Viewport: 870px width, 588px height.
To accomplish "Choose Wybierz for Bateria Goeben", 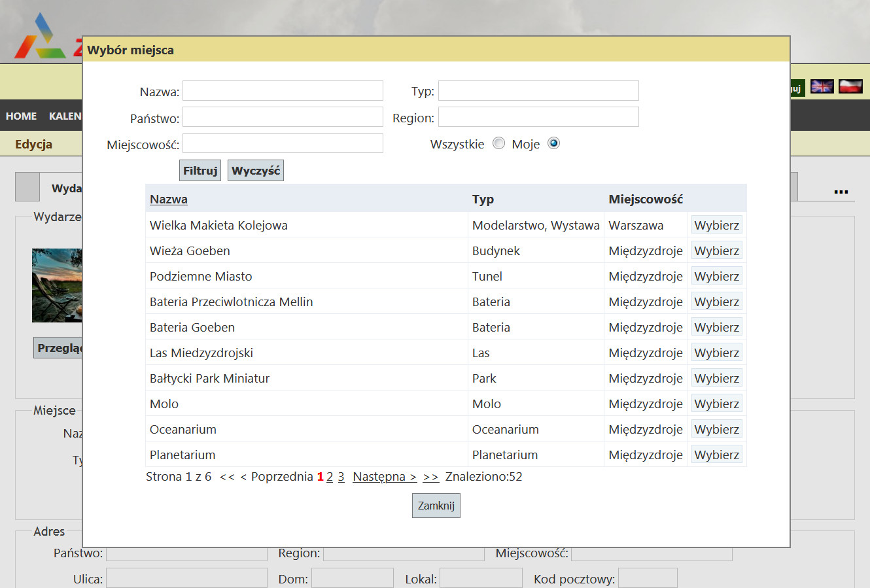I will click(717, 327).
